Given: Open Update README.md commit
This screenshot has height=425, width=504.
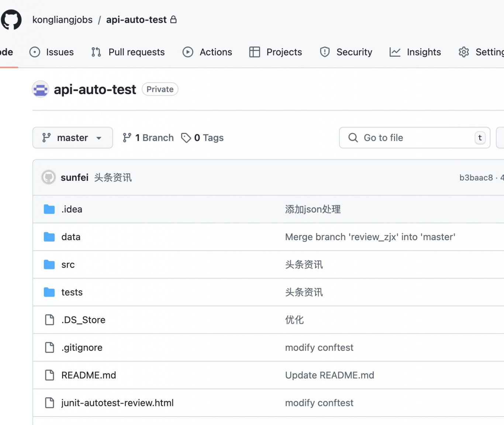Looking at the screenshot, I should coord(329,375).
